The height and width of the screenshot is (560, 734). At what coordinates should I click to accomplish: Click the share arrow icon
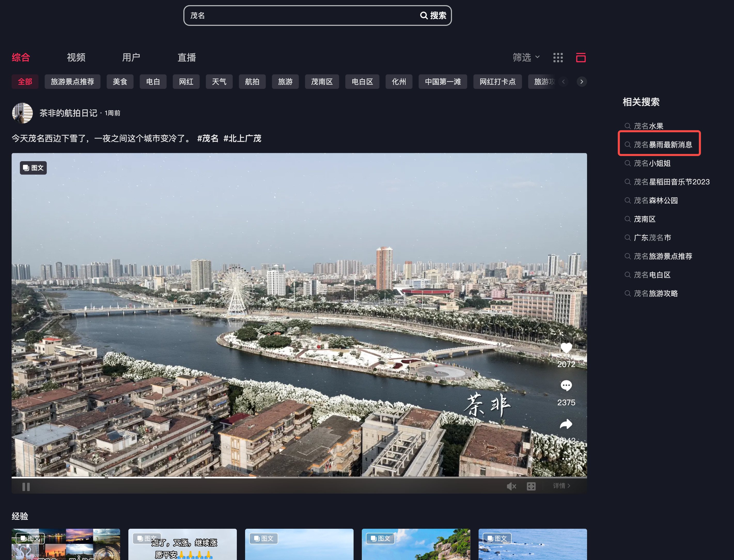[x=566, y=424]
